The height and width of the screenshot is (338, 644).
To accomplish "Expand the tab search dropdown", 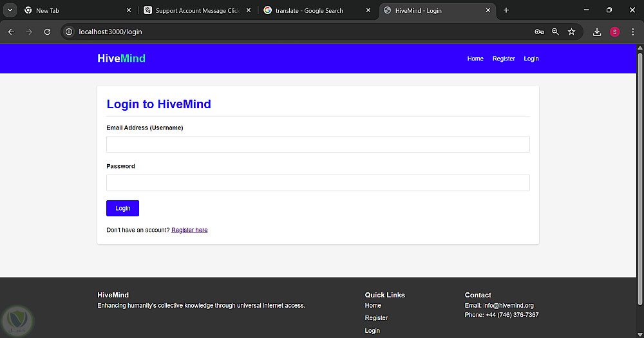I will [x=10, y=10].
